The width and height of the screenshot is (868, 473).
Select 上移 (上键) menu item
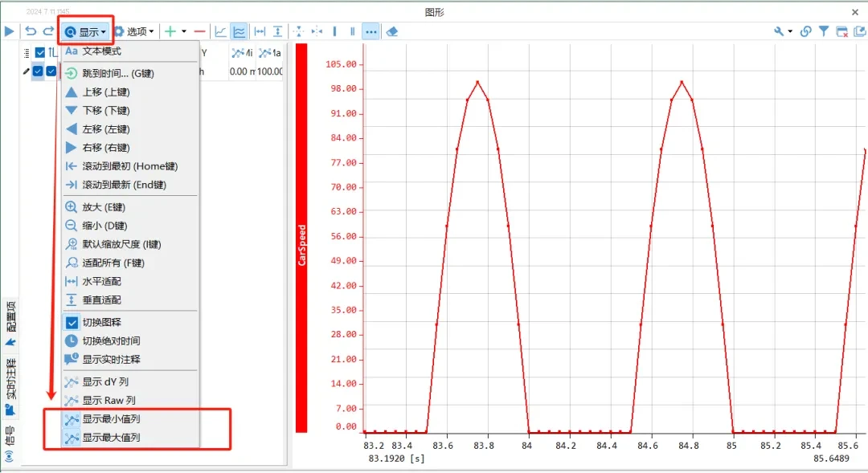click(x=131, y=92)
